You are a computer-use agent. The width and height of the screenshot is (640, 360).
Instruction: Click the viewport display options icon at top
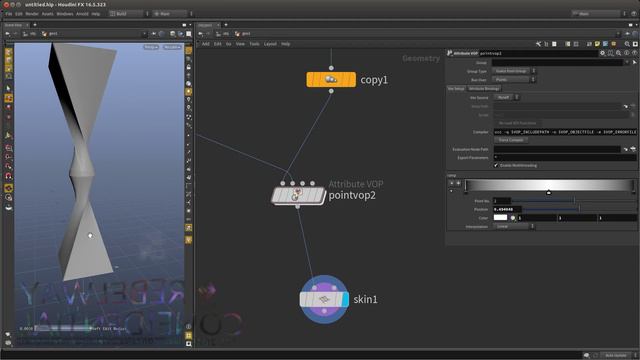point(189,51)
